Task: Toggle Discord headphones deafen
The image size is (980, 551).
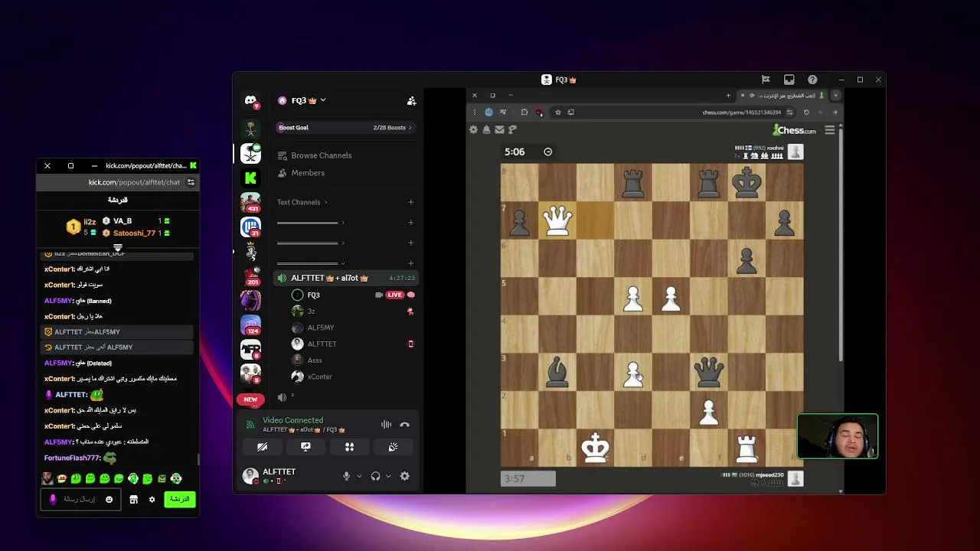Action: [375, 476]
